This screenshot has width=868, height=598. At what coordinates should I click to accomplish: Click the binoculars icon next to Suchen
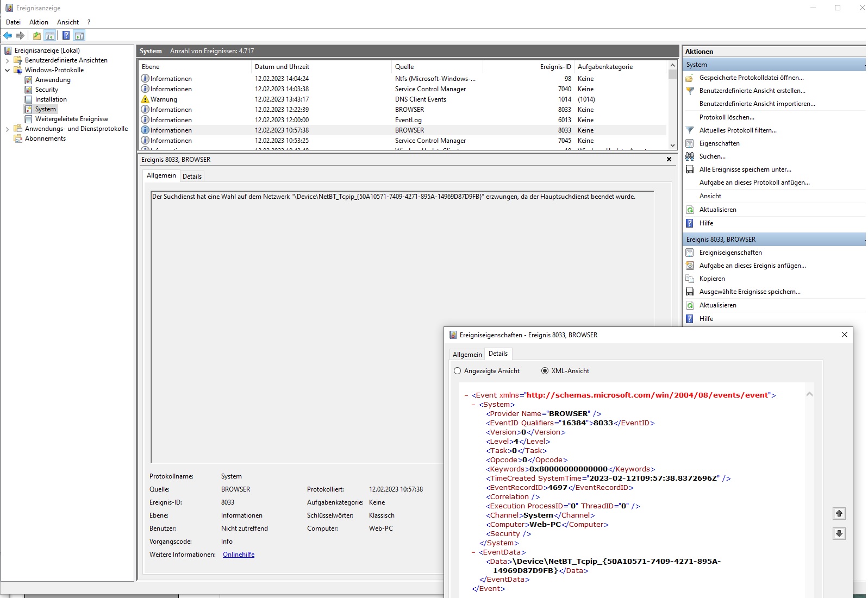(690, 156)
